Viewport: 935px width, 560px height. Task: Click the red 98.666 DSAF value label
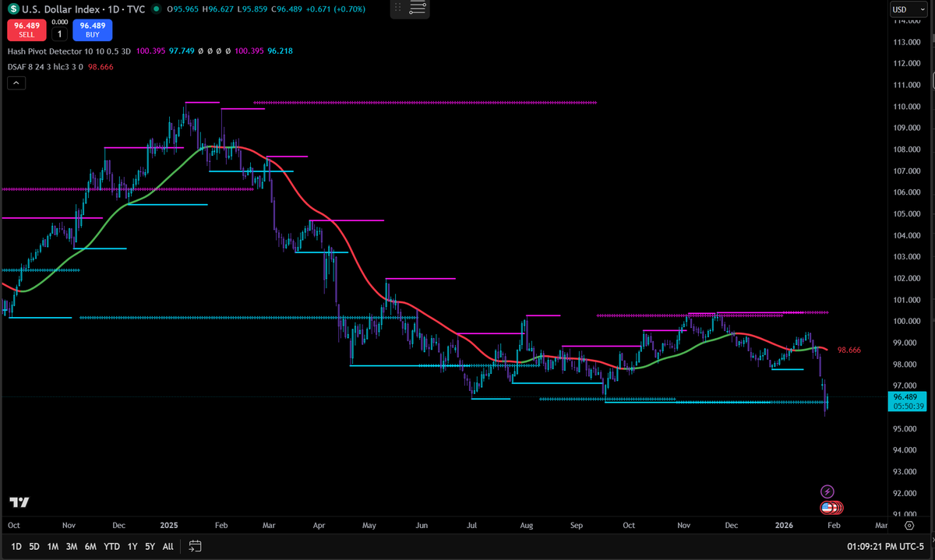click(849, 350)
